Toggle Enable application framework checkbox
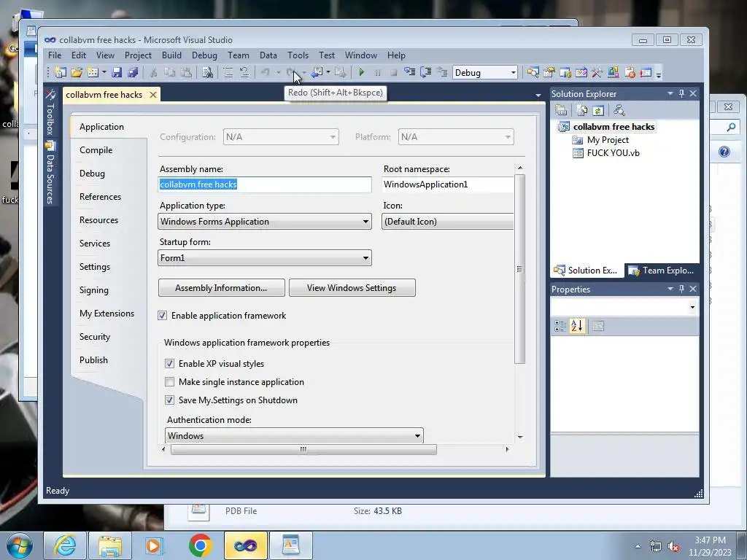 click(x=163, y=315)
